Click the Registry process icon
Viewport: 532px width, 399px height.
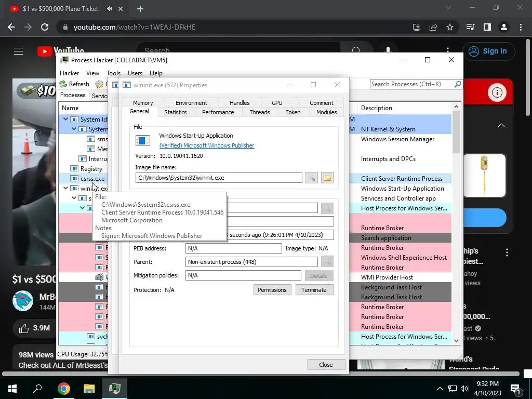pos(74,169)
